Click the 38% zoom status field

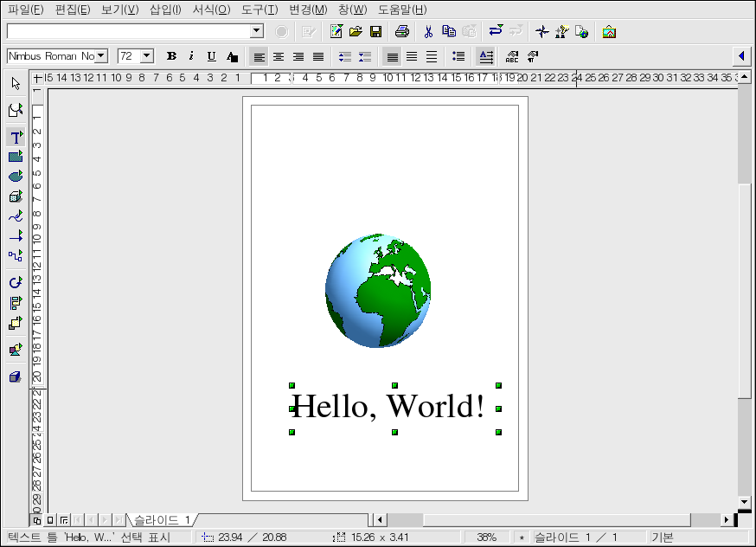pos(486,537)
